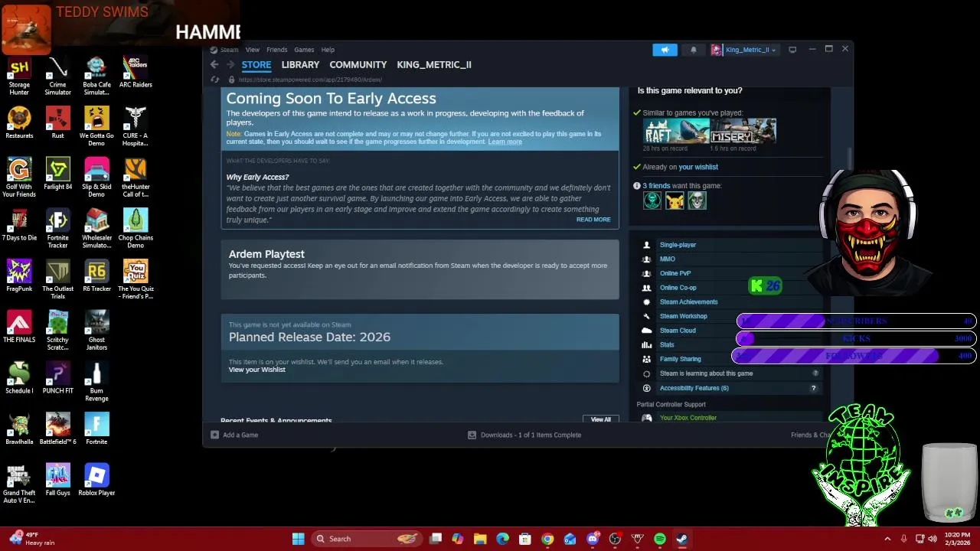This screenshot has height=551, width=980.
Task: Open Steam notifications bell
Action: (694, 50)
